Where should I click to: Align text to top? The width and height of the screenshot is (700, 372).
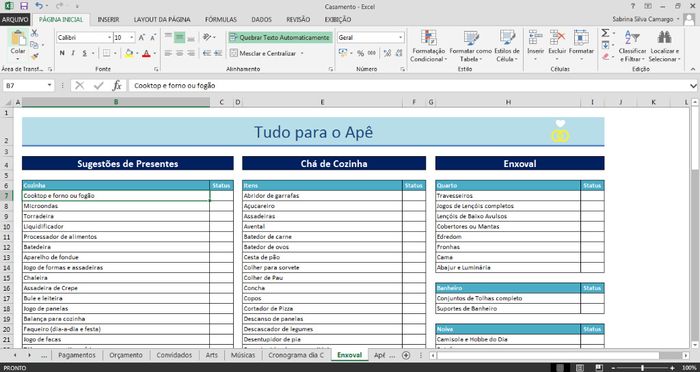168,38
